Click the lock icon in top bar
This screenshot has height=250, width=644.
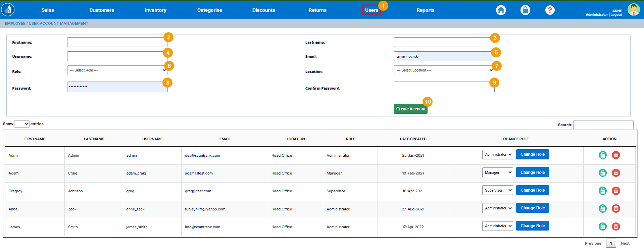525,10
